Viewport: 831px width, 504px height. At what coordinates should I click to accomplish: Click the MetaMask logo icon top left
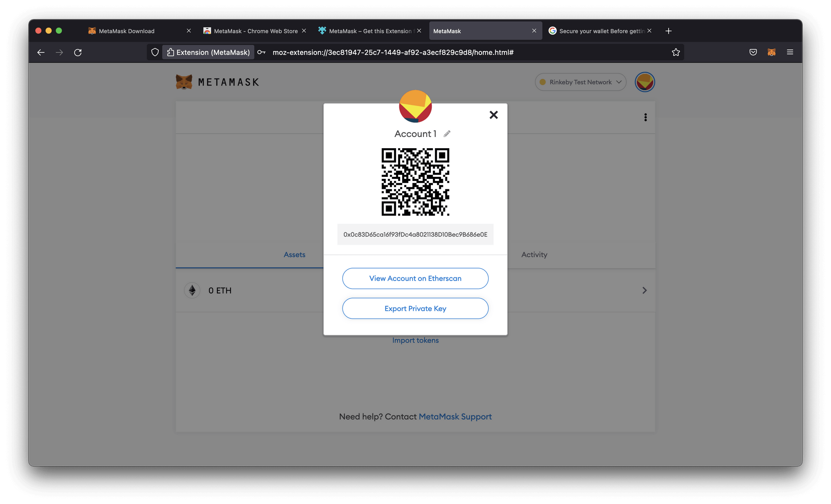184,82
